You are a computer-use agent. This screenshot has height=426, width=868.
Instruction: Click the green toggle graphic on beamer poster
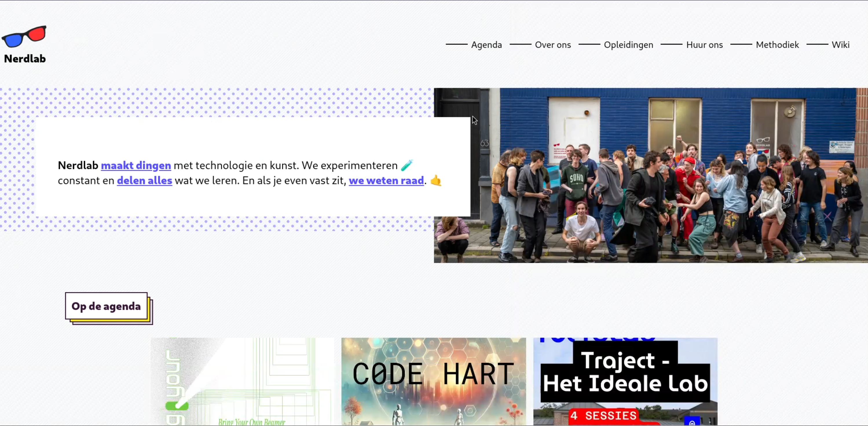click(177, 406)
